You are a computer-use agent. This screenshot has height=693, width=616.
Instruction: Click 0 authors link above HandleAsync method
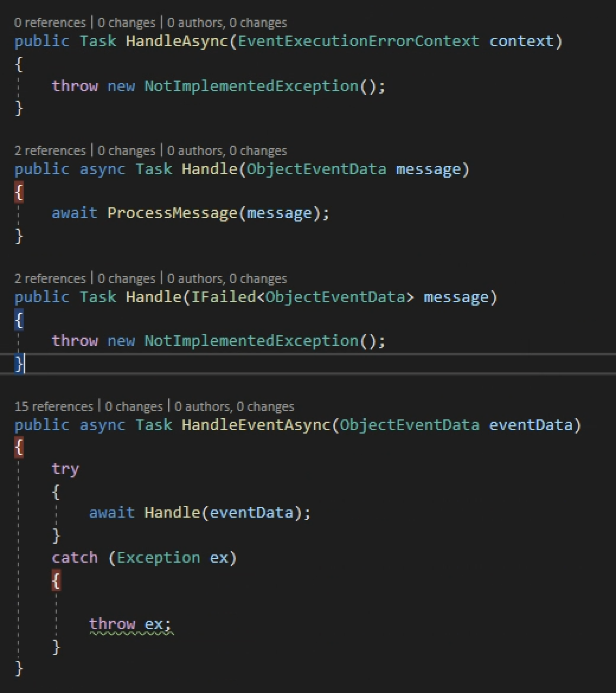coord(197,22)
